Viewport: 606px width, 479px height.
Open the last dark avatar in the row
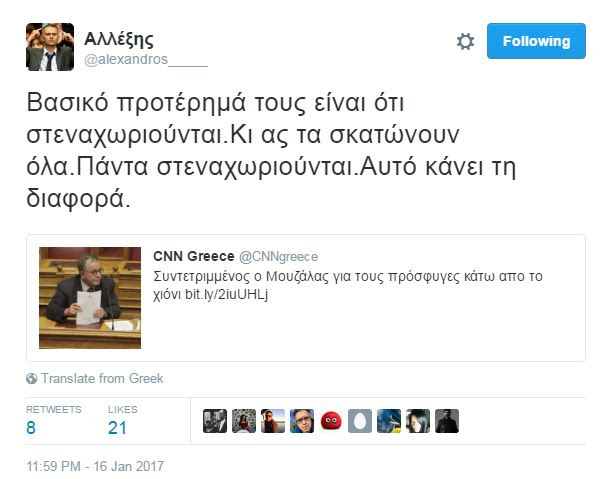pyautogui.click(x=447, y=421)
